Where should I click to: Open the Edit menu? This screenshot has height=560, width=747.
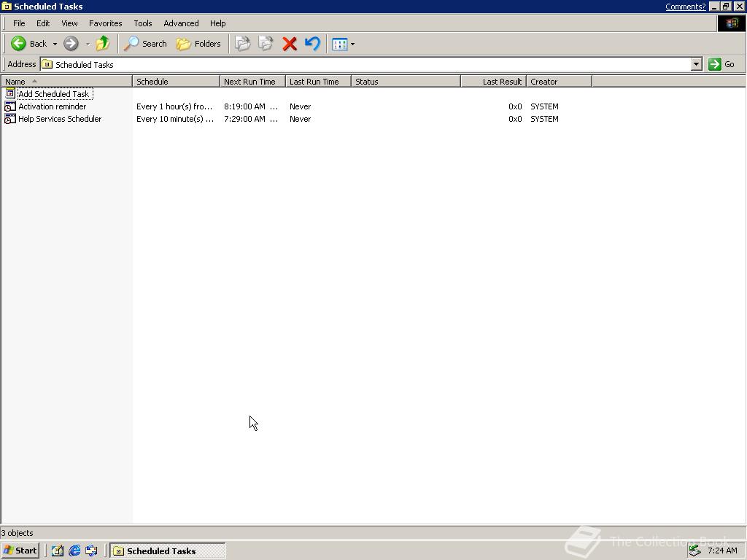click(43, 23)
